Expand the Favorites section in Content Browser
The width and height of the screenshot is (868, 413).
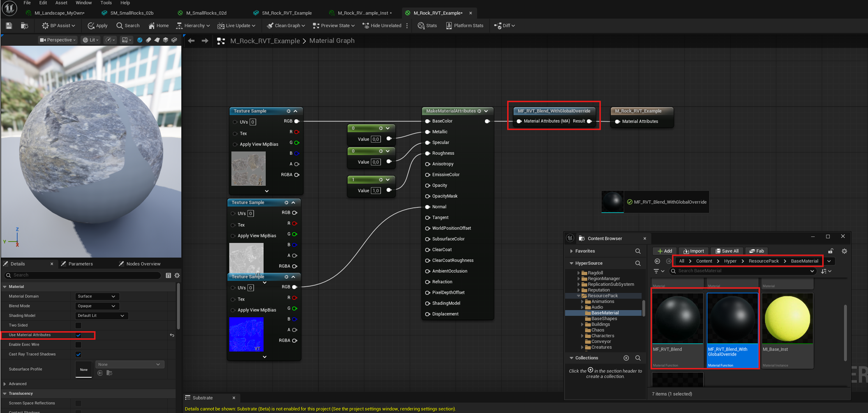[x=571, y=251]
